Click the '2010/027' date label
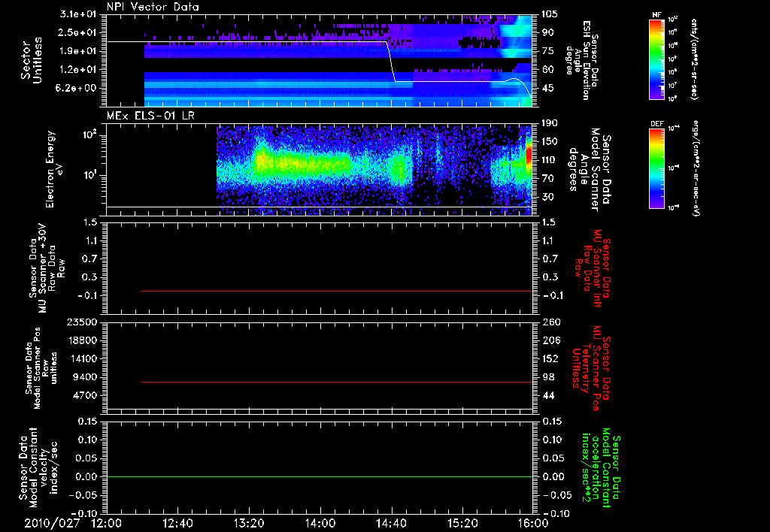 [x=52, y=524]
